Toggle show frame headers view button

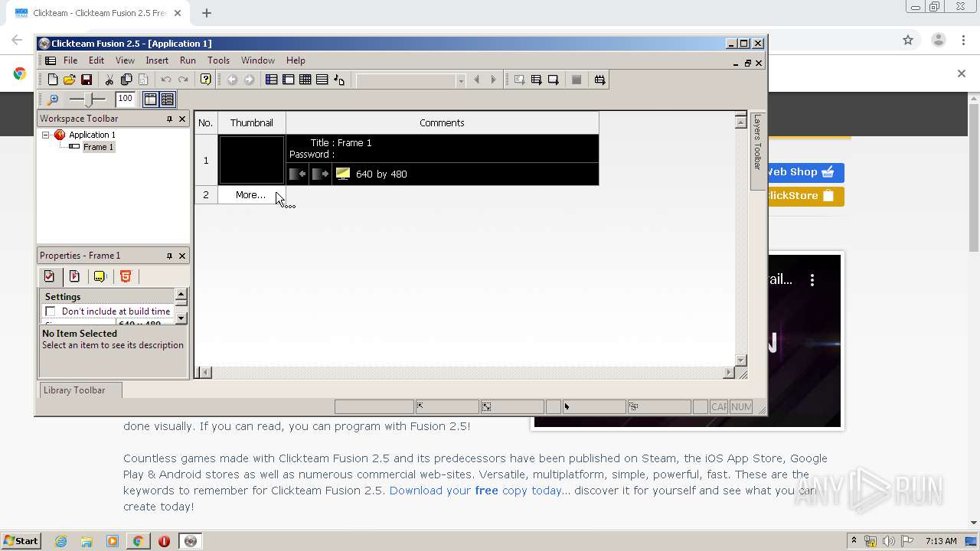(x=151, y=99)
